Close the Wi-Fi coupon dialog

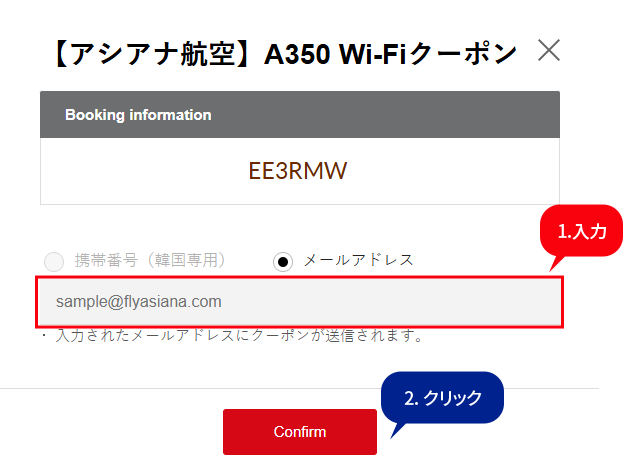[x=548, y=51]
